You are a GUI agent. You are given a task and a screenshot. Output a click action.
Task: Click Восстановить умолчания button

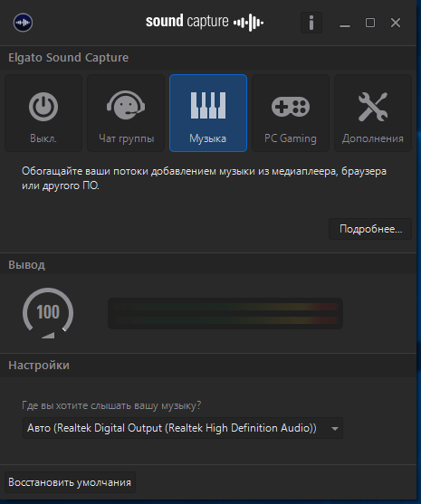pos(70,482)
